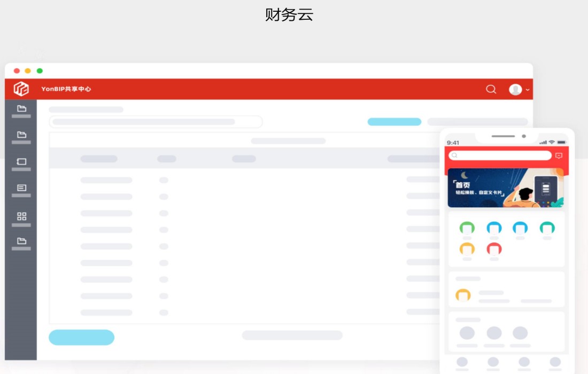The height and width of the screenshot is (374, 588).
Task: Open the document list icon in sidebar
Action: click(21, 188)
